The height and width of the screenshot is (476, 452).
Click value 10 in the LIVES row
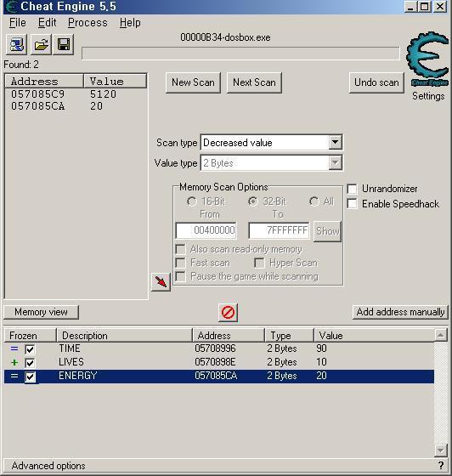click(321, 362)
